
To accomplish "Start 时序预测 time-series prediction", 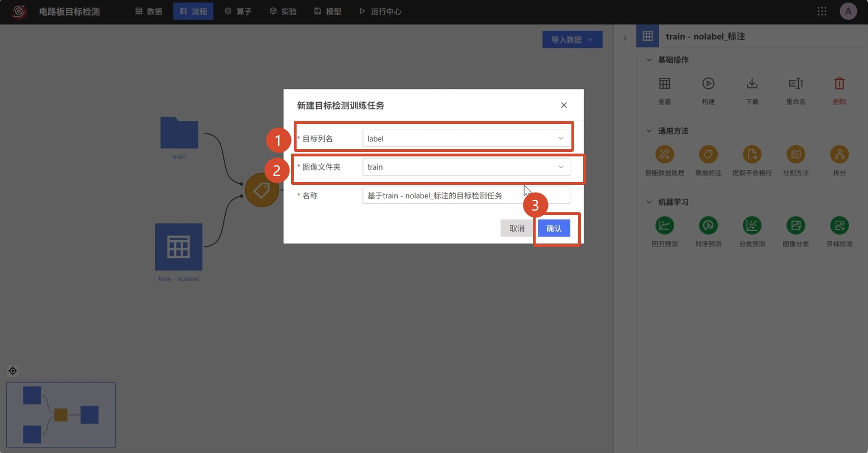I will 708,225.
